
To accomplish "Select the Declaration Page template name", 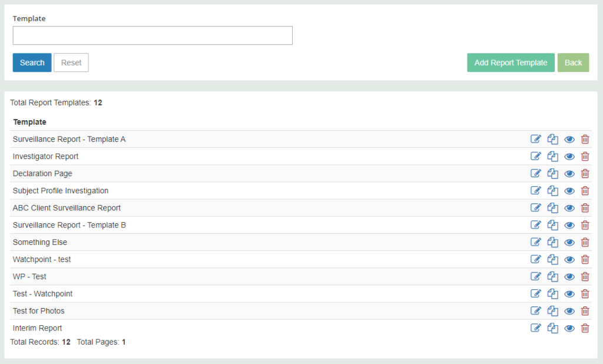I will 42,173.
